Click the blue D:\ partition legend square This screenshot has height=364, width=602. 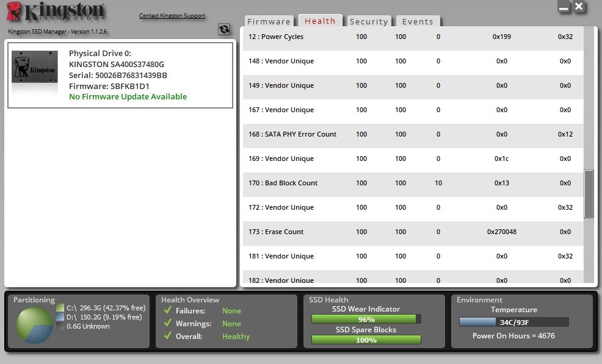[60, 317]
